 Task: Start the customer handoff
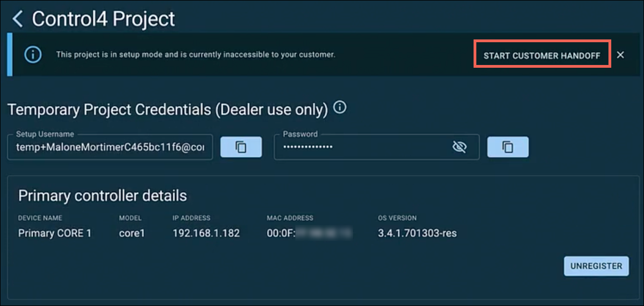542,56
